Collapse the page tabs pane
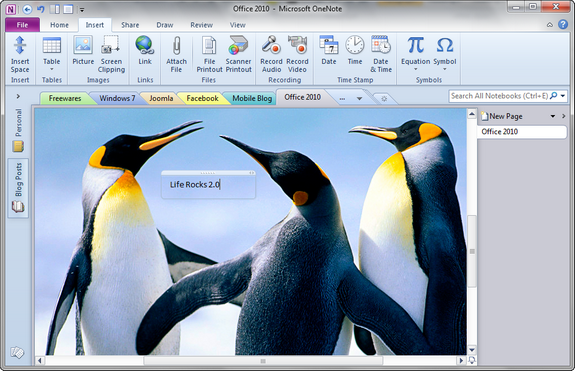 point(564,116)
